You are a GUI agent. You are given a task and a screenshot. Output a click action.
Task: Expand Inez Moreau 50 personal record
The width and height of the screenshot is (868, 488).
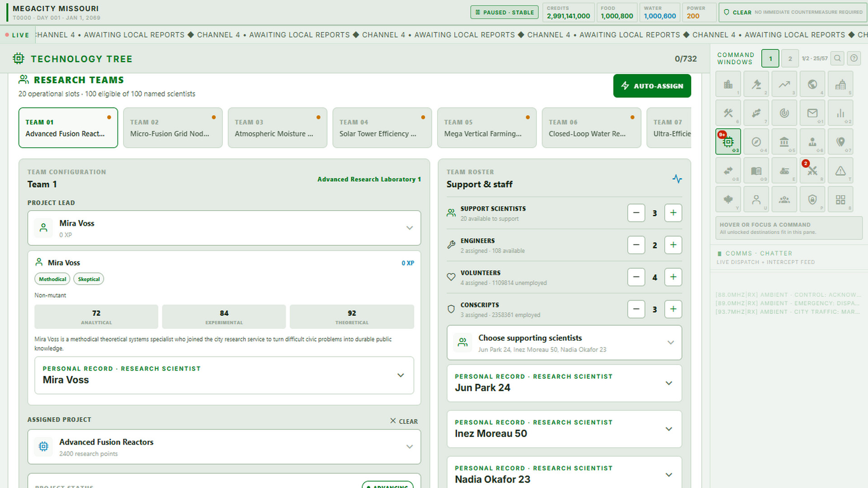click(564, 429)
